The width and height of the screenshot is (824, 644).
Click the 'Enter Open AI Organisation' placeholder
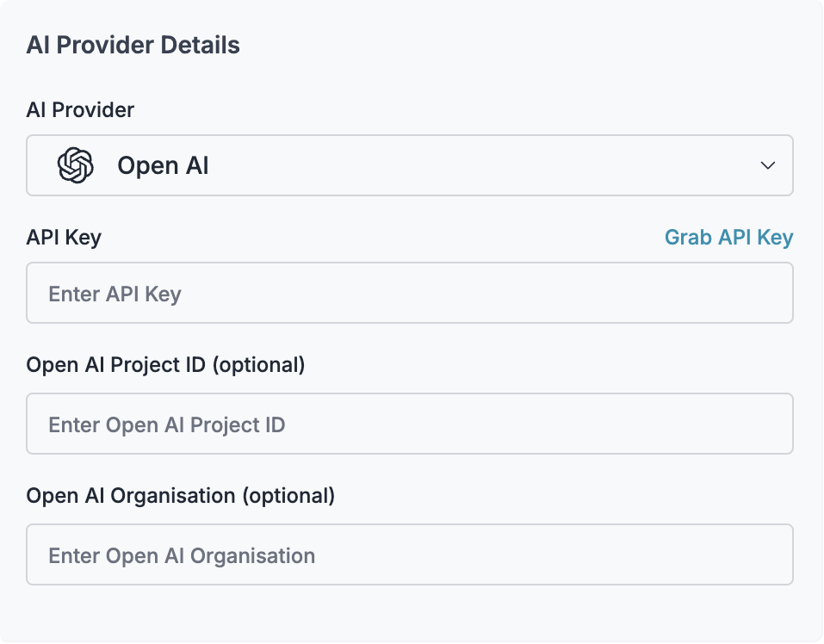(x=182, y=555)
